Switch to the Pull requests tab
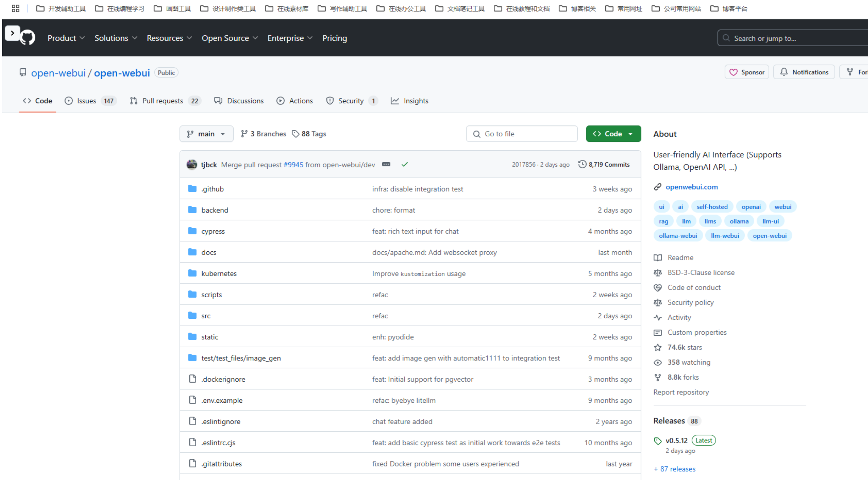Viewport: 868px width, 480px height. click(165, 101)
